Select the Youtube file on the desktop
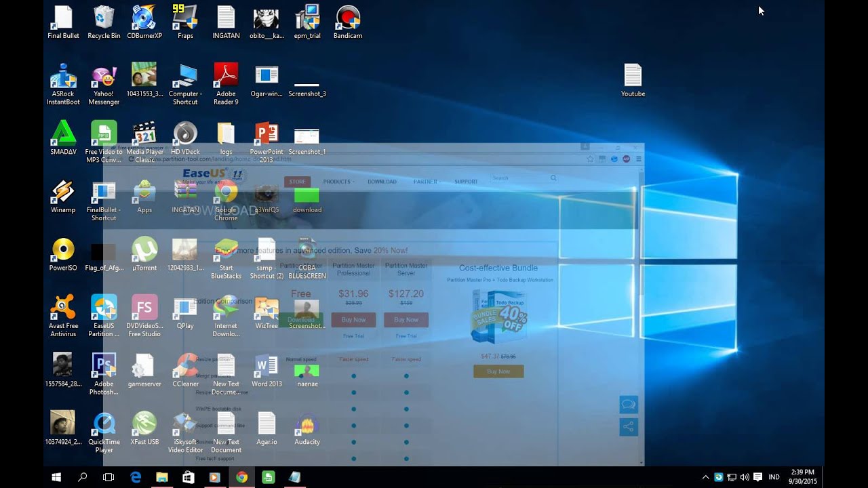Screen dimensions: 868x488 (x=633, y=80)
